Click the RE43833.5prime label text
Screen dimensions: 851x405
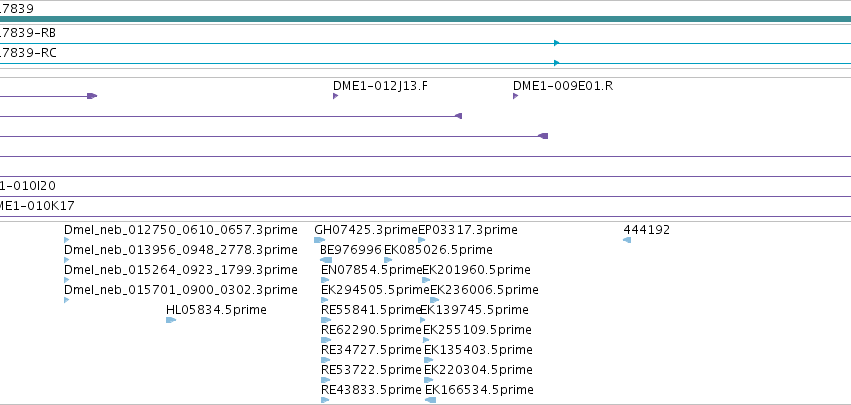click(x=371, y=389)
